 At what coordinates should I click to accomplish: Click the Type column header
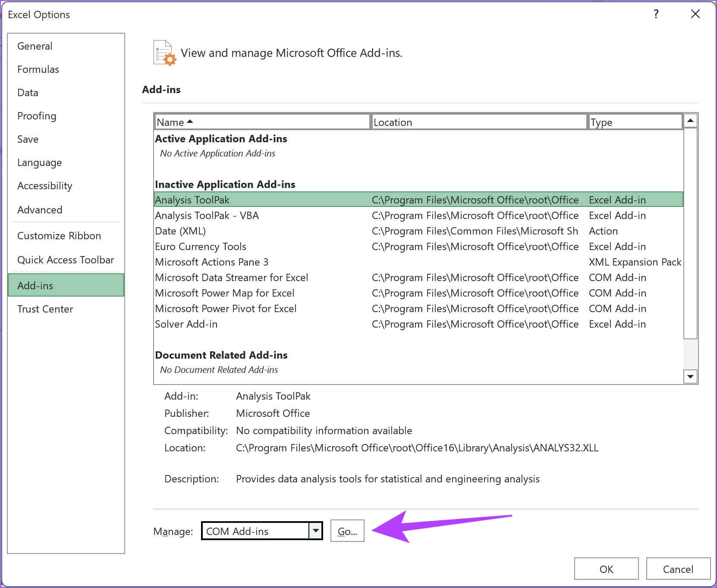click(x=635, y=122)
